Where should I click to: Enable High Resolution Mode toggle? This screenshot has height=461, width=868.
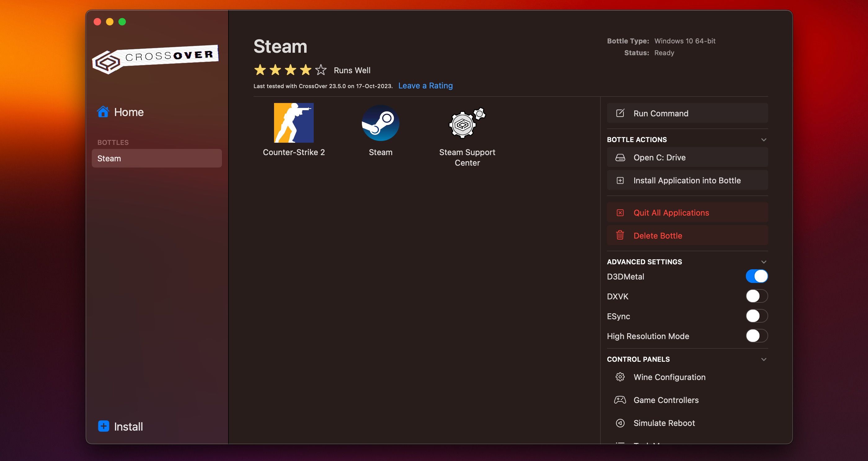point(755,336)
